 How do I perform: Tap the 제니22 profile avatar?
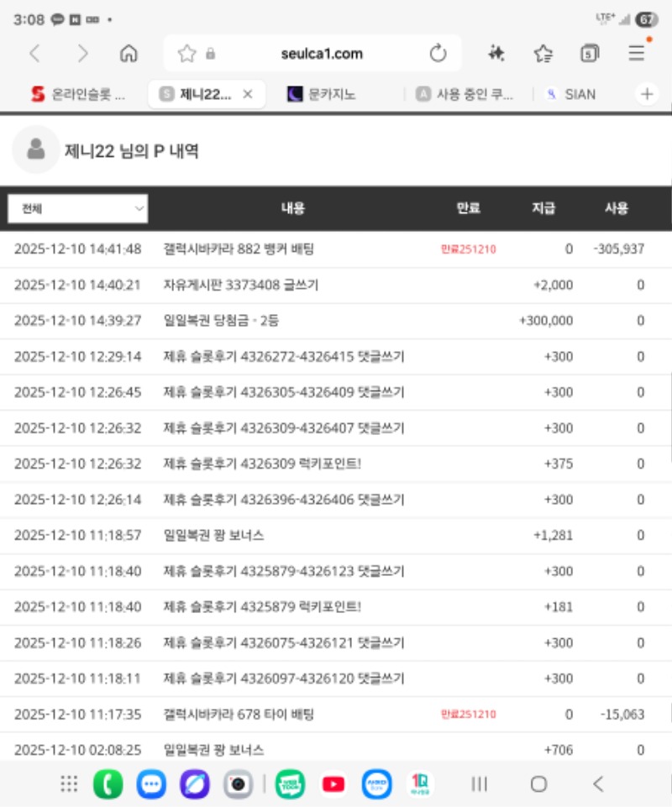click(35, 149)
